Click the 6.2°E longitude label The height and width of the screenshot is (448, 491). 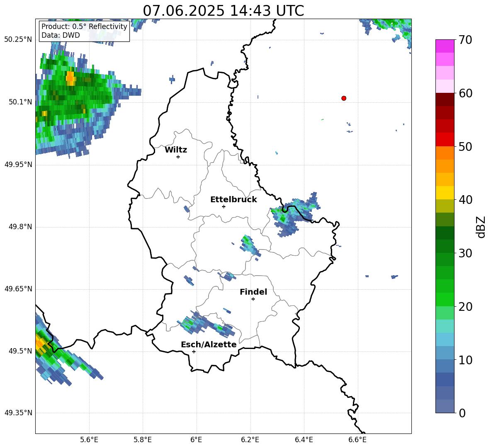tap(250, 440)
